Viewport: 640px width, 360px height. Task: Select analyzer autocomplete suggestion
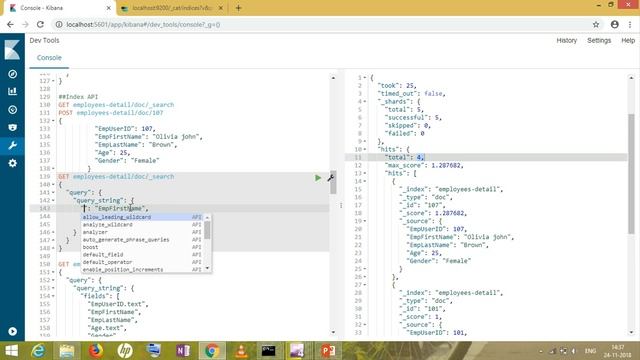(142, 232)
